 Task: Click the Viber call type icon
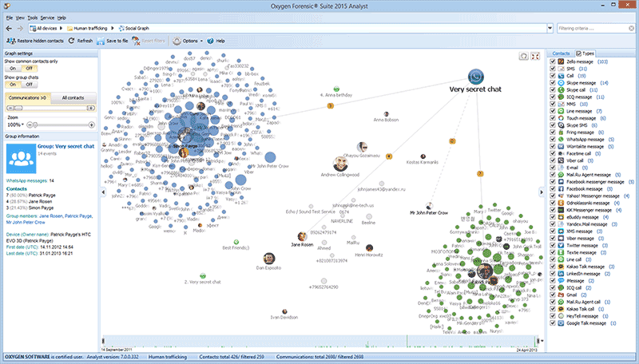coord(561,160)
